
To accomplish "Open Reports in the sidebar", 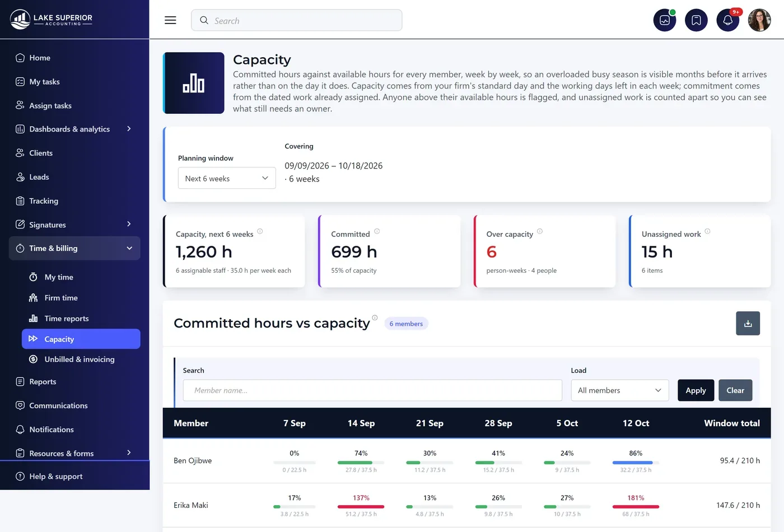I will (74, 381).
